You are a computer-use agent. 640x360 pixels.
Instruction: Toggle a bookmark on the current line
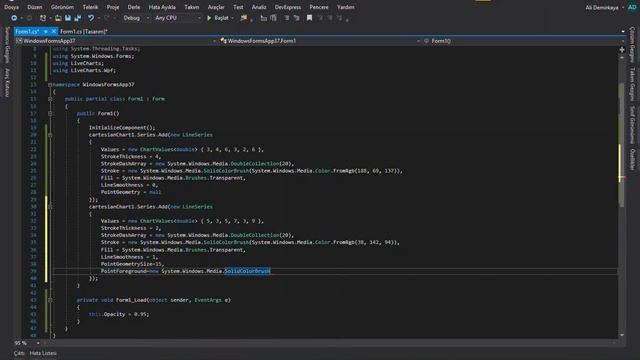click(x=309, y=18)
